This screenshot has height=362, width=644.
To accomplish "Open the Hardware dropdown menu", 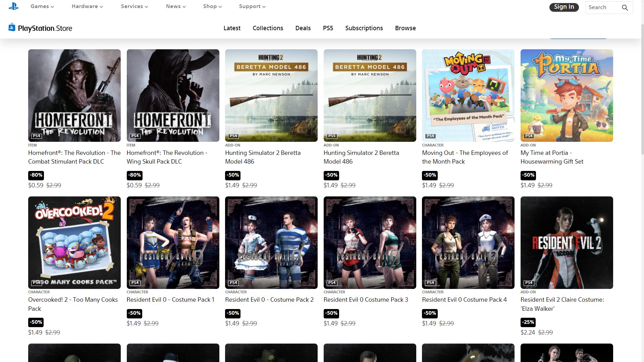I will (x=87, y=6).
